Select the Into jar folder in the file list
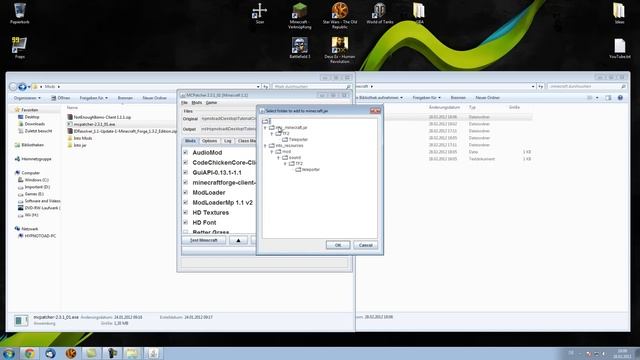640x360 pixels. 77,145
